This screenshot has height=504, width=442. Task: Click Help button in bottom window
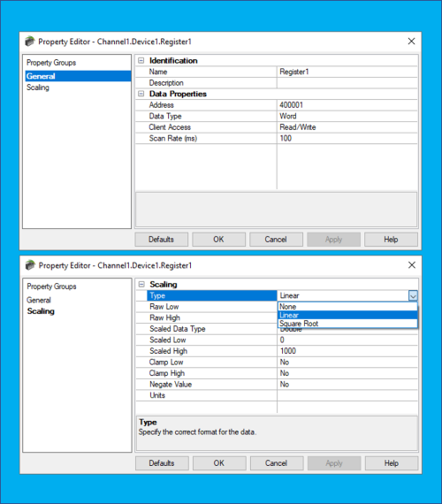pos(392,463)
